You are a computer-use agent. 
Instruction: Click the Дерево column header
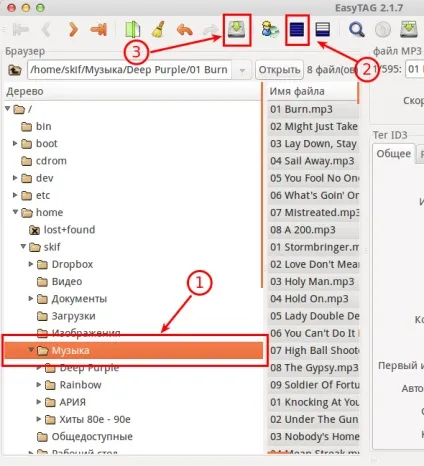click(133, 91)
